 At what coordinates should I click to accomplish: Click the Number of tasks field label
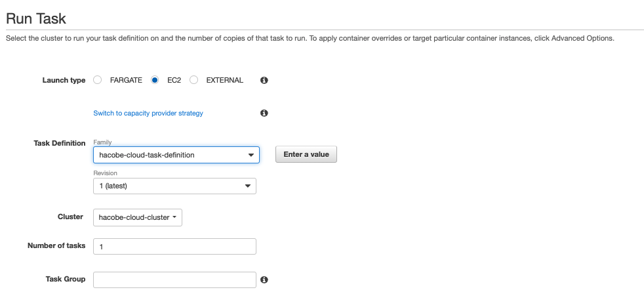[56, 246]
